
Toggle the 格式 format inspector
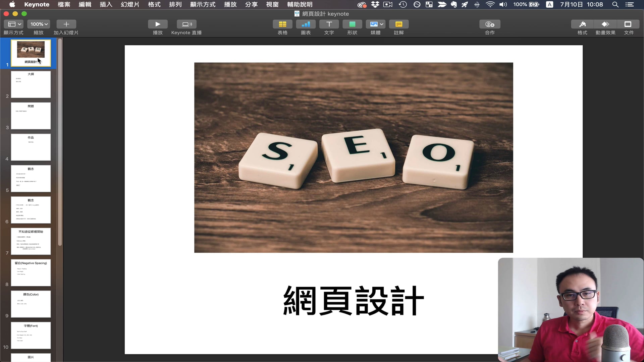[x=582, y=24]
